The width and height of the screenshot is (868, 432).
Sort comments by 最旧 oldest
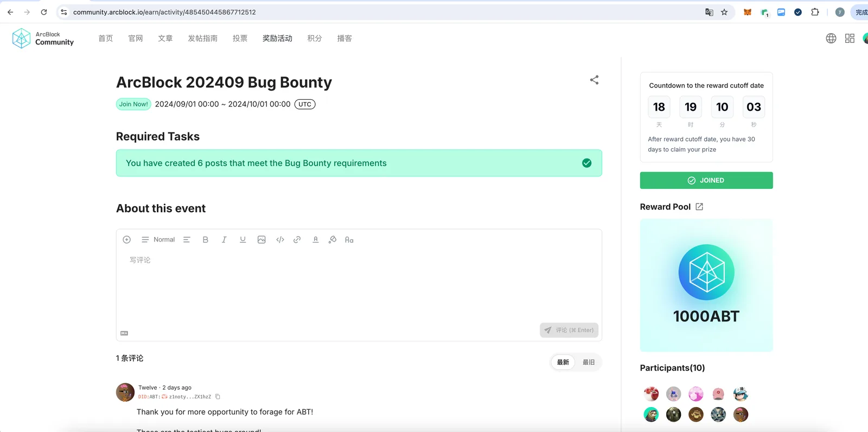click(x=589, y=363)
